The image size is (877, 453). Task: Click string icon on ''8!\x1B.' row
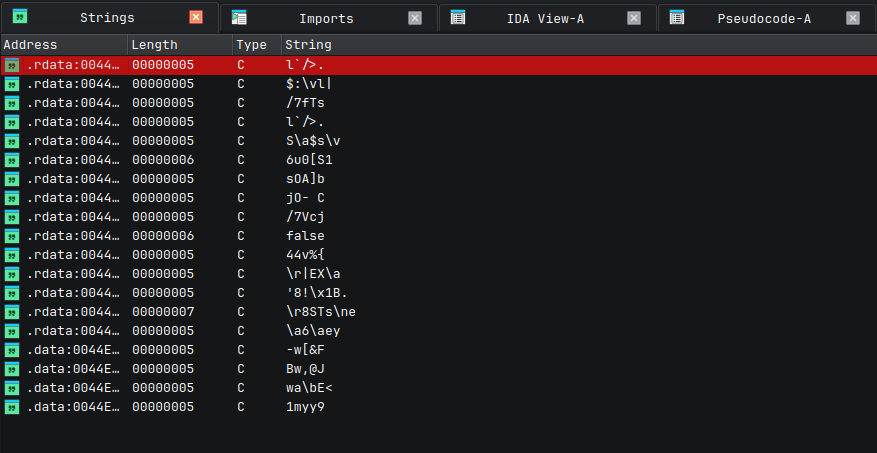pos(12,294)
